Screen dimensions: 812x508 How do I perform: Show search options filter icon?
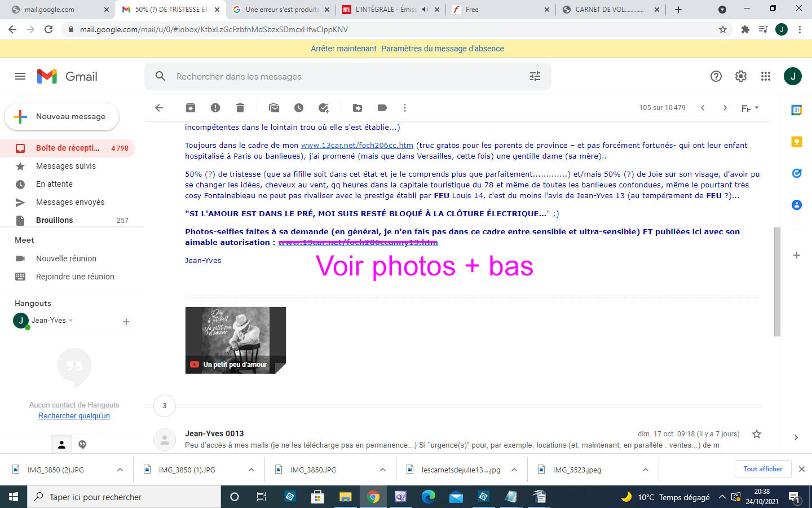(535, 76)
